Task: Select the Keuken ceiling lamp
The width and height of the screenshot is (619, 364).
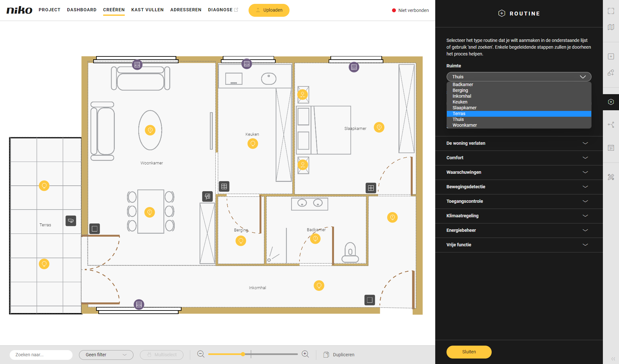Action: tap(253, 143)
